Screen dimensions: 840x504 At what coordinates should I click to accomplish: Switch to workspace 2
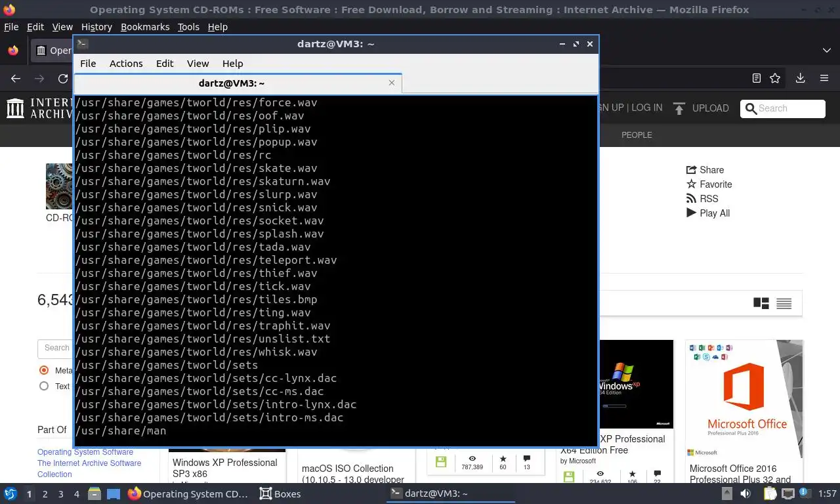point(45,494)
